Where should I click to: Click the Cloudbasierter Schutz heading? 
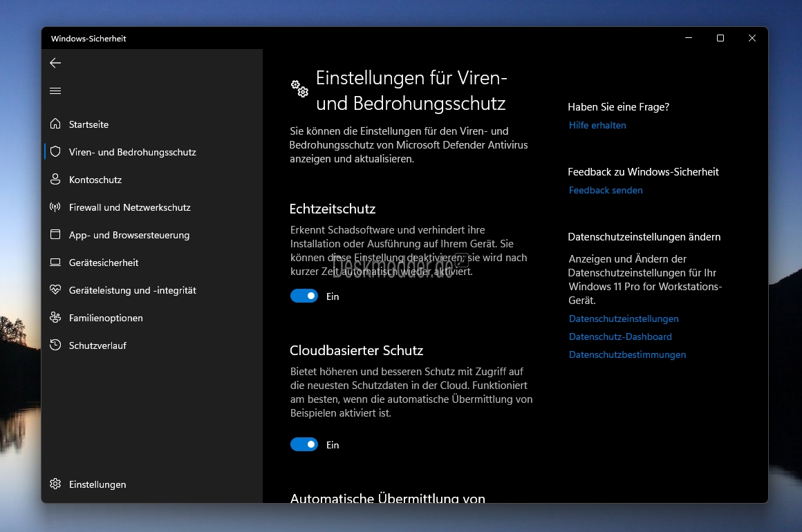[357, 350]
